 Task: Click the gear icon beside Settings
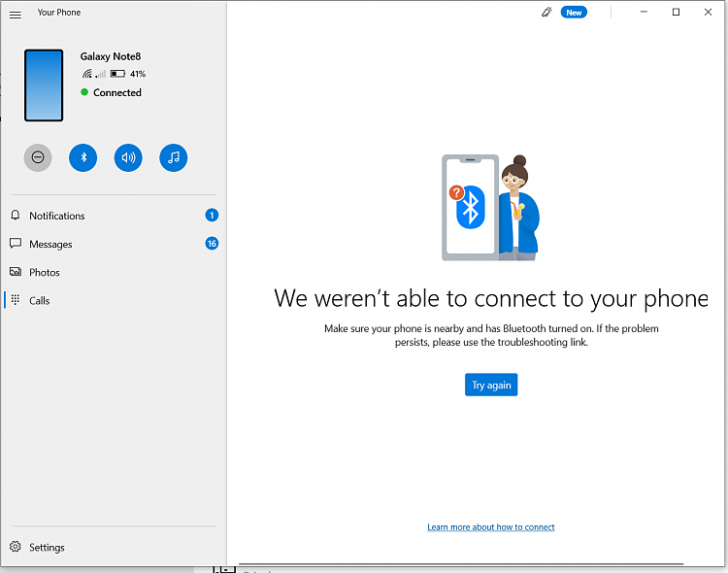(16, 547)
